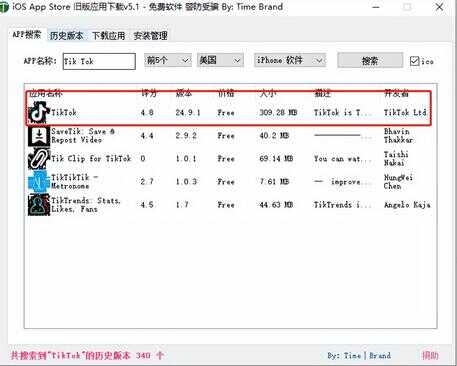Click TikTrends rating 4.5 cell
The image size is (457, 366).
pyautogui.click(x=147, y=205)
